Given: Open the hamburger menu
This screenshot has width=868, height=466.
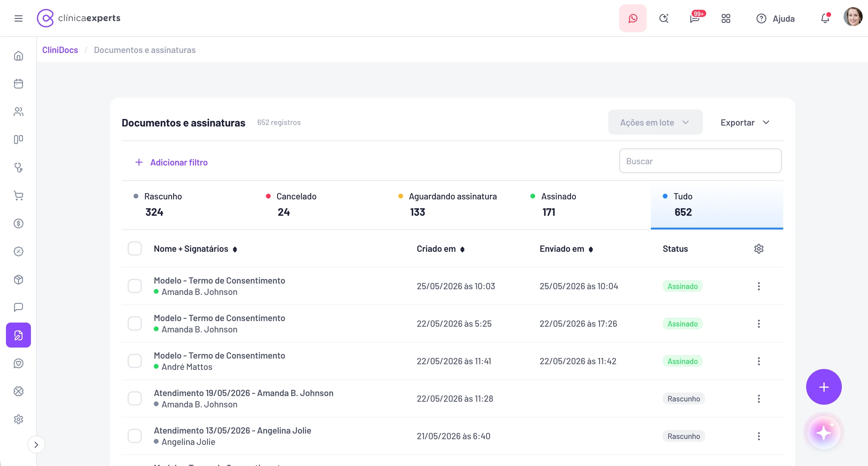Looking at the screenshot, I should [18, 18].
